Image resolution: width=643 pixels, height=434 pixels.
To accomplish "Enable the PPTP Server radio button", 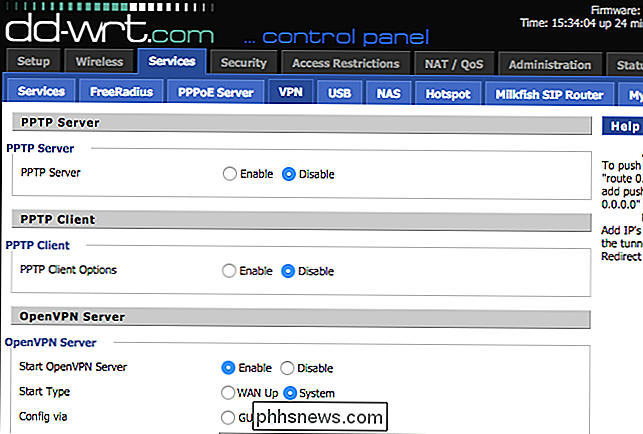I will click(x=230, y=174).
